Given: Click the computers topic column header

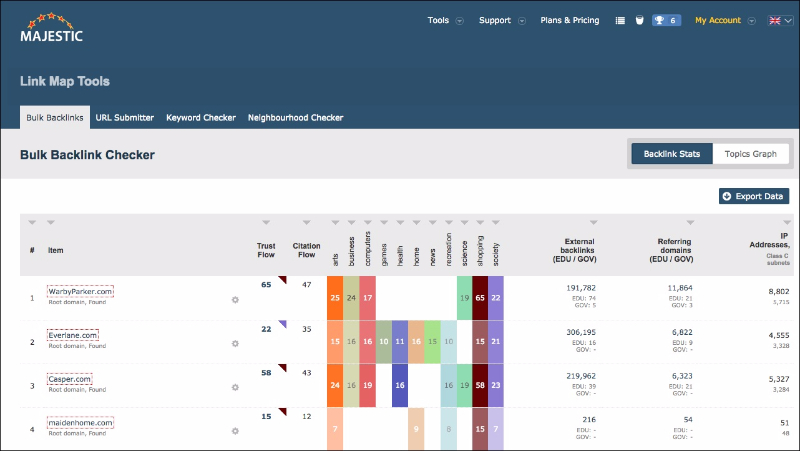Looking at the screenshot, I should pos(367,248).
